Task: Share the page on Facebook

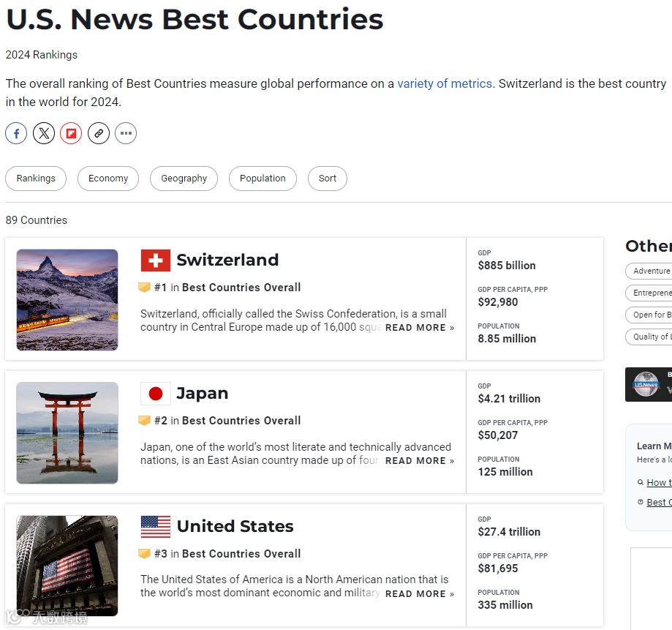Action: point(16,133)
